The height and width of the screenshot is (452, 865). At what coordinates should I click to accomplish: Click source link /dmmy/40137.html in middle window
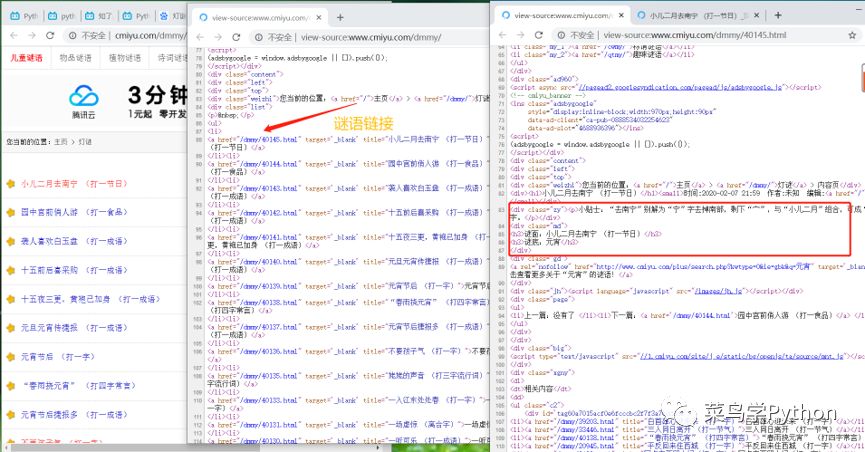point(269,327)
